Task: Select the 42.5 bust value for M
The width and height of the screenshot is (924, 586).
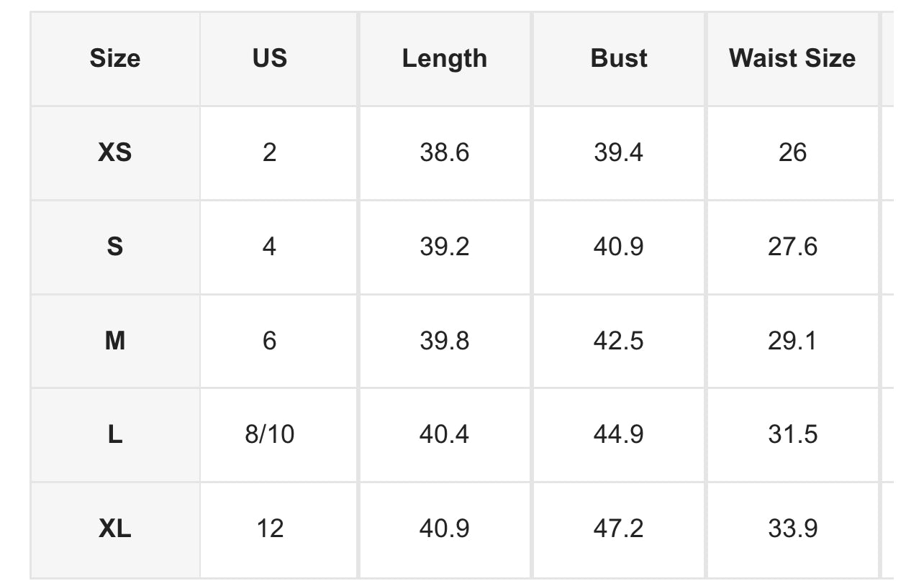Action: tap(619, 341)
